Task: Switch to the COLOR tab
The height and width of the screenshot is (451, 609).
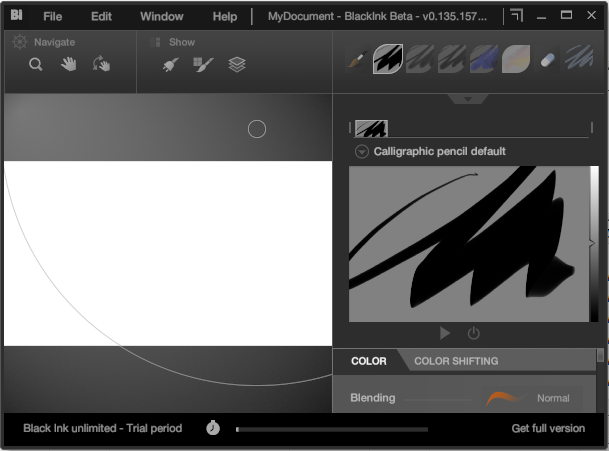Action: tap(369, 361)
